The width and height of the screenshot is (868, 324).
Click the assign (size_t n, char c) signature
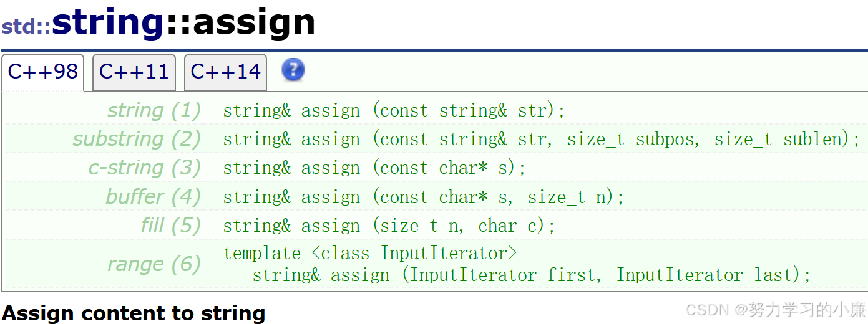pos(389,226)
